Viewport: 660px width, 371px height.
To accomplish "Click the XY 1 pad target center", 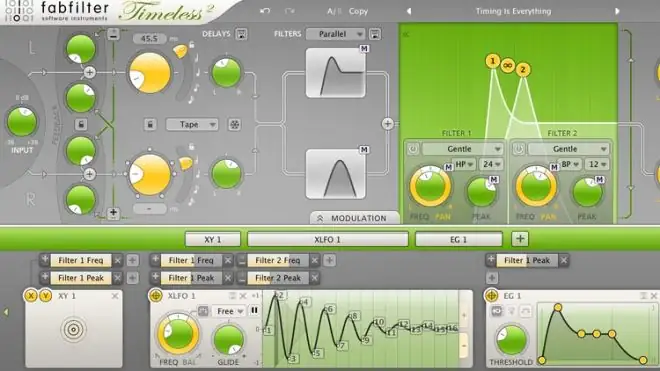I will (x=74, y=329).
